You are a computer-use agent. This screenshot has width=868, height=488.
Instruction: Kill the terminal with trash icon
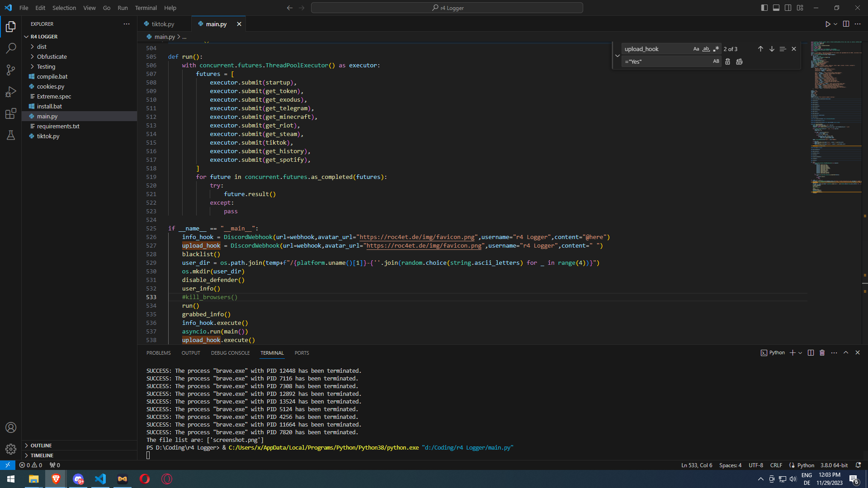coord(822,353)
